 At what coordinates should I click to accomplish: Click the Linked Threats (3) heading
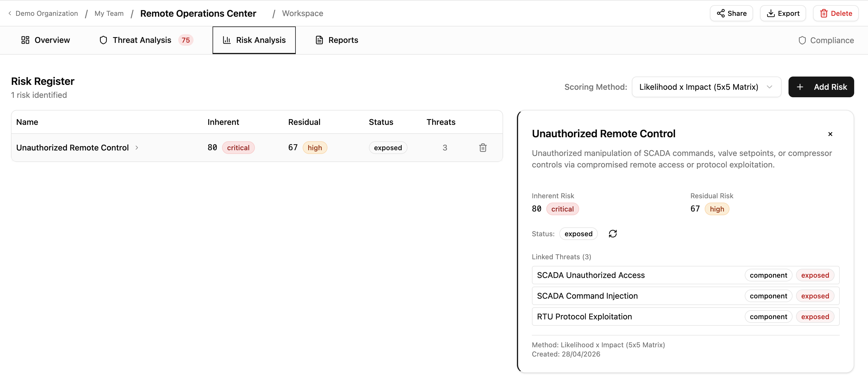[x=561, y=257]
